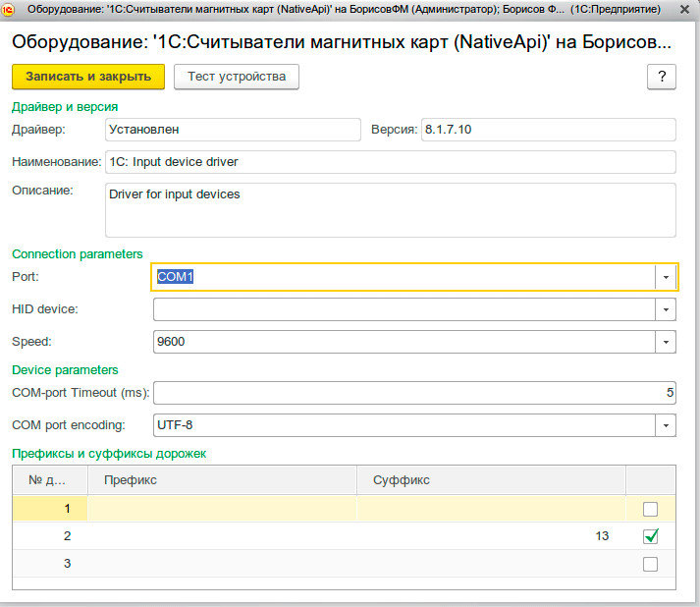The width and height of the screenshot is (700, 607).
Task: Select the prefix cell of track 1
Action: [x=222, y=509]
